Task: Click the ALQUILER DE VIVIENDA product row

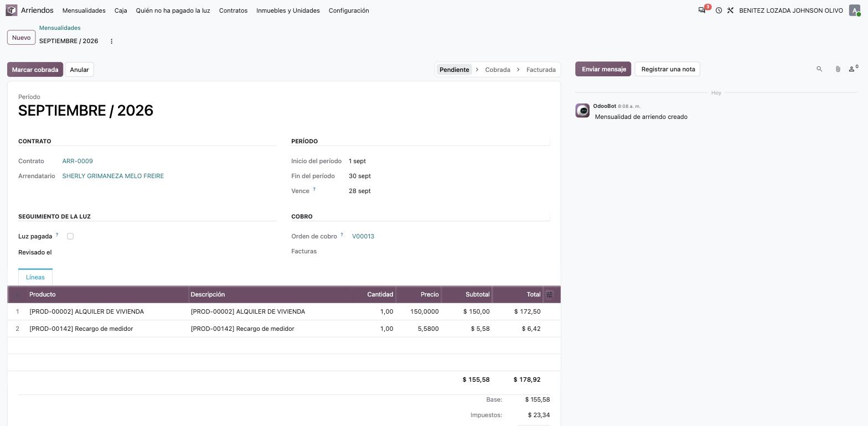Action: point(284,311)
